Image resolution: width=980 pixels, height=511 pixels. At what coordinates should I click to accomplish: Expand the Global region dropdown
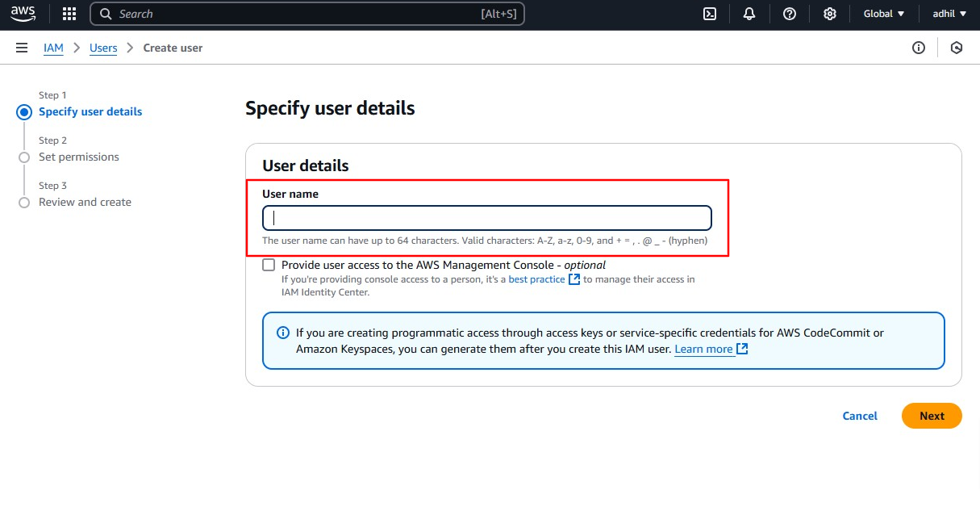[884, 14]
